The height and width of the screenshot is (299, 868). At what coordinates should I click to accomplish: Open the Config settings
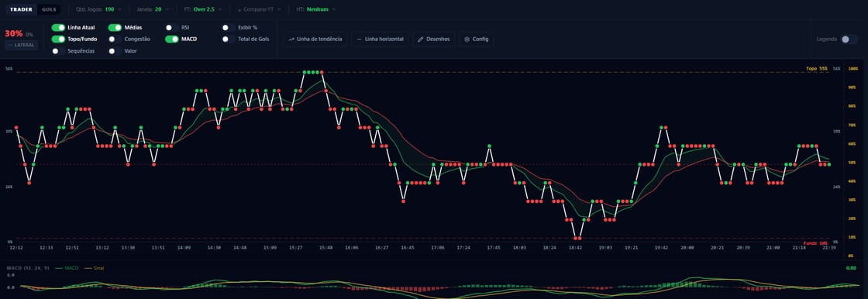476,40
